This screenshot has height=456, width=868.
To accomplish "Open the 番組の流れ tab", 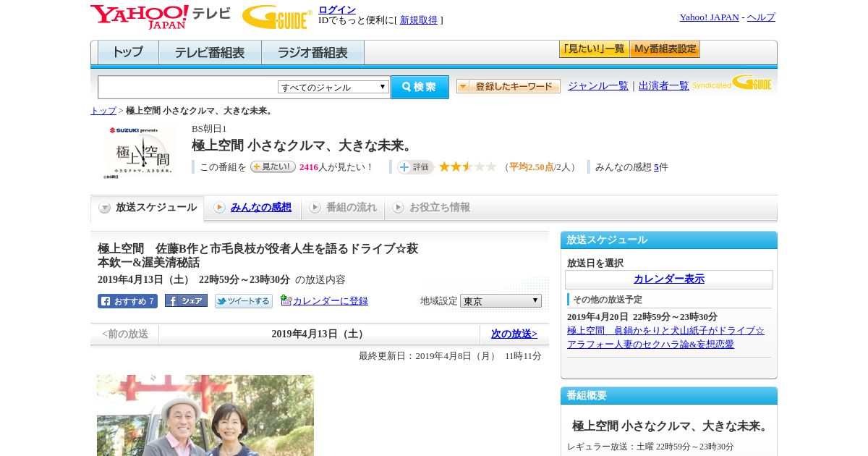I will point(343,208).
